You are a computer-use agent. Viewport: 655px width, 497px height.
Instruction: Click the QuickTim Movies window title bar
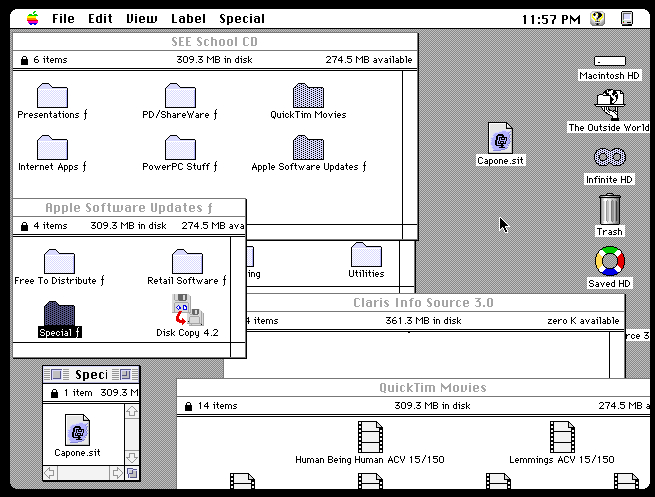tap(433, 387)
